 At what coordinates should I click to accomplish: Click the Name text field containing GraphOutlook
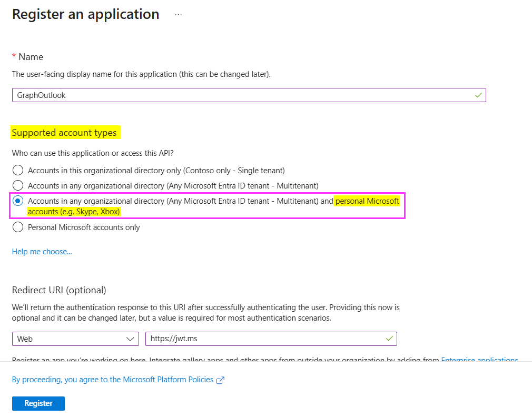pyautogui.click(x=249, y=95)
